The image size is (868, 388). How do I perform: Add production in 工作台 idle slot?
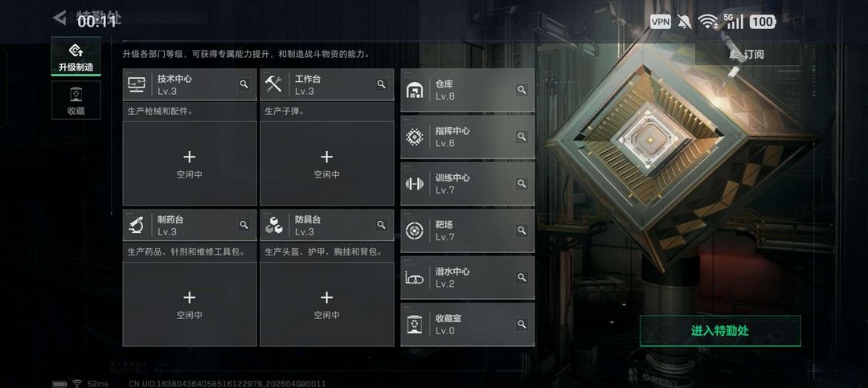point(326,164)
